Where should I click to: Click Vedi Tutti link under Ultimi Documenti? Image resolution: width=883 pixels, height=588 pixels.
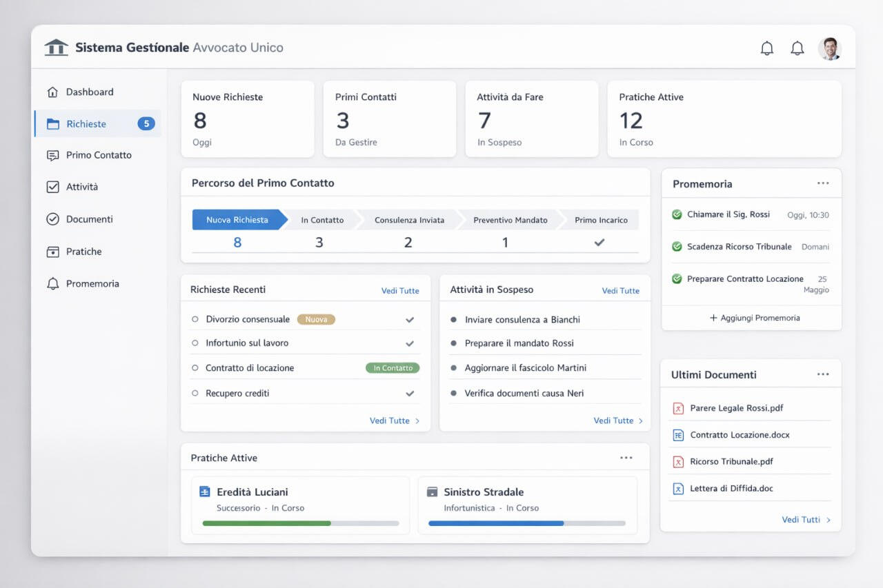click(805, 520)
